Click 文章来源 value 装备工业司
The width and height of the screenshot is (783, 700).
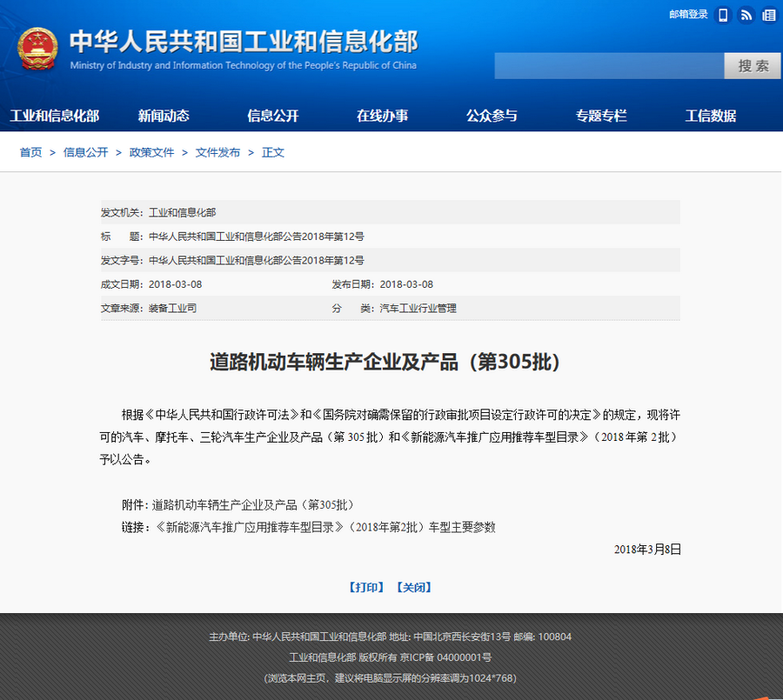pos(173,309)
